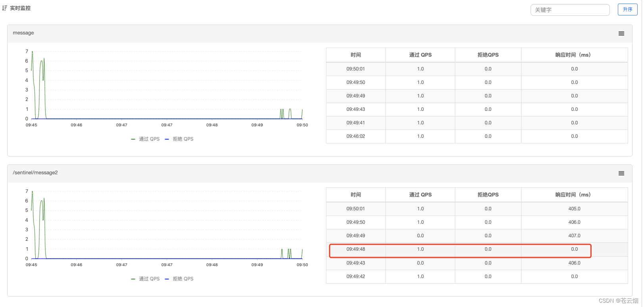
Task: Select 09:50:01 time cell in /sentinel/message2 table
Action: (x=356, y=209)
